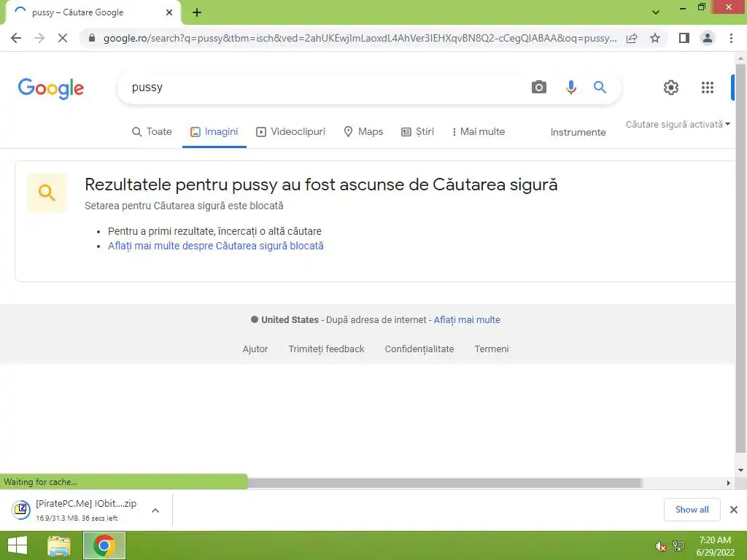Viewport: 747px width, 560px height.
Task: Open the Ajutor footer link
Action: (255, 349)
